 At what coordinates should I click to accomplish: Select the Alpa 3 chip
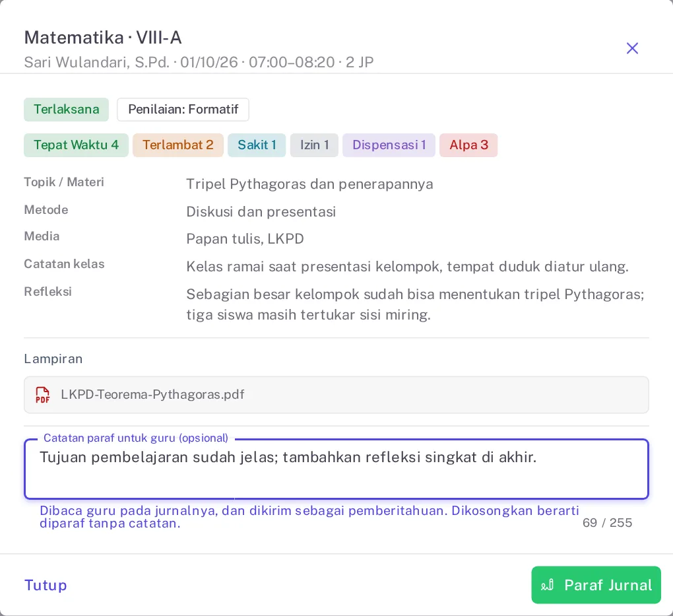[x=468, y=145]
